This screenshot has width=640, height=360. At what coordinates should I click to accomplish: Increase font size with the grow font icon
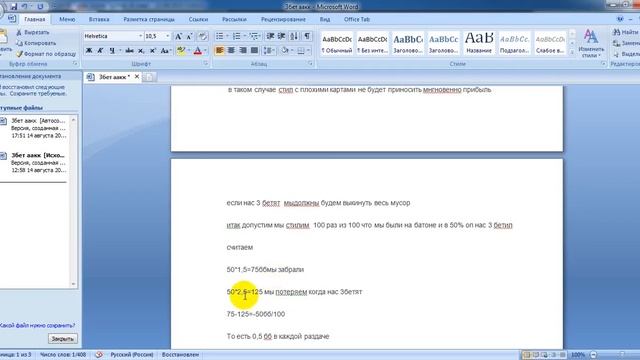pos(179,37)
